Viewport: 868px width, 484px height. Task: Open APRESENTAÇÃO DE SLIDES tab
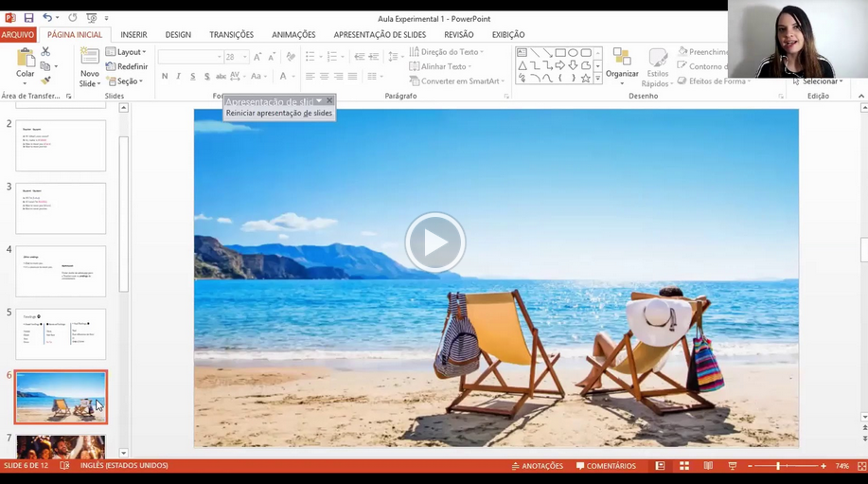coord(380,34)
